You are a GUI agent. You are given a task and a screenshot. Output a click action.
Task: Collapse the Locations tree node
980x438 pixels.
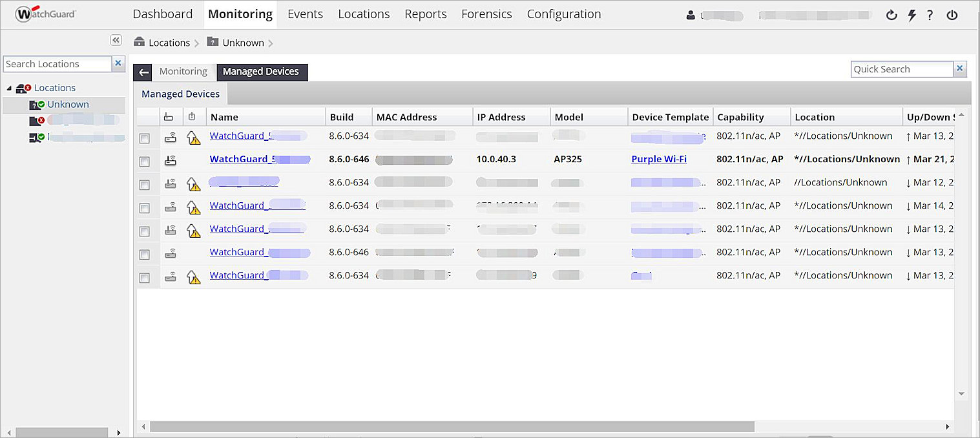(10, 88)
